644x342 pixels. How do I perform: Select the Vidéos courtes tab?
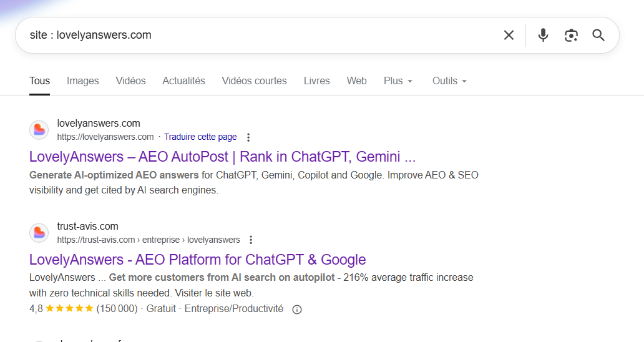[x=254, y=81]
